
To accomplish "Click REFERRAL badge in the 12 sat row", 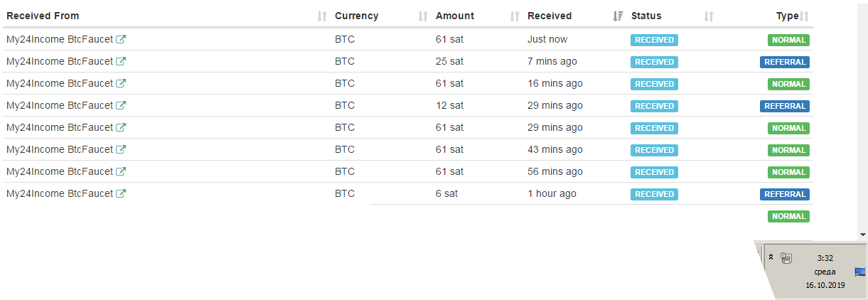I will pyautogui.click(x=785, y=106).
